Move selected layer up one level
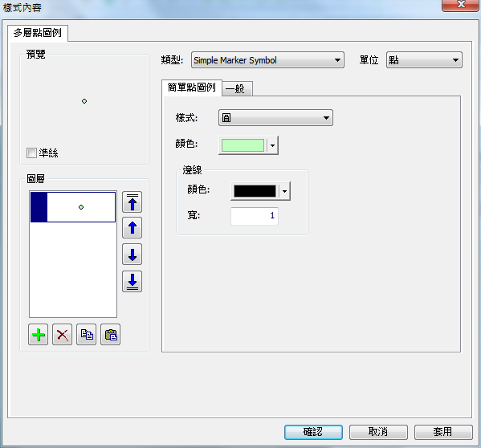The height and width of the screenshot is (448, 481). coord(132,228)
